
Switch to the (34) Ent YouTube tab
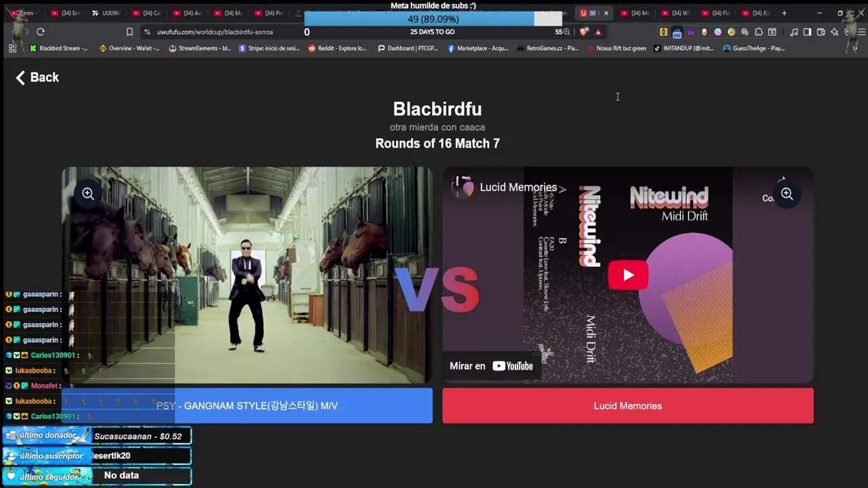[x=66, y=13]
